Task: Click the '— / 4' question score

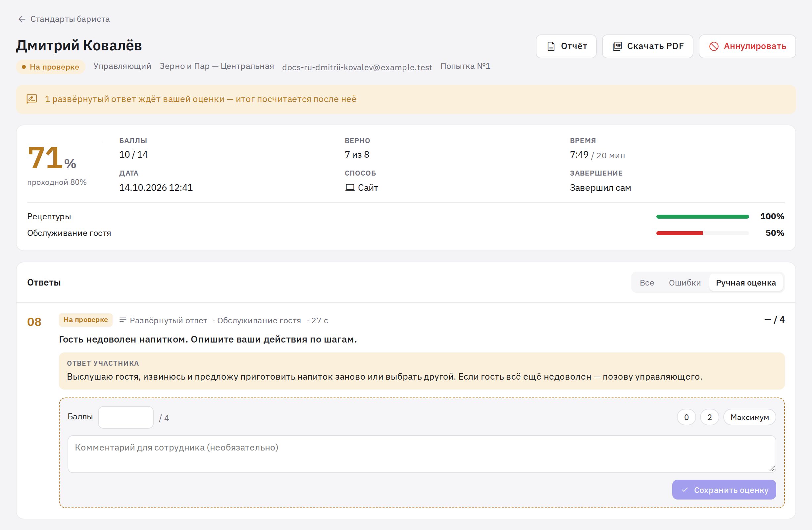Action: tap(774, 320)
